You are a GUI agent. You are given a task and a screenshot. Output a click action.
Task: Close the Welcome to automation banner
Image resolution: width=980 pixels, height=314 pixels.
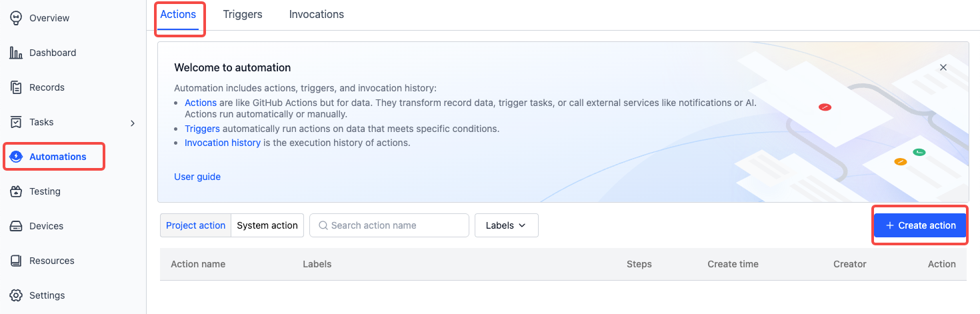(943, 67)
